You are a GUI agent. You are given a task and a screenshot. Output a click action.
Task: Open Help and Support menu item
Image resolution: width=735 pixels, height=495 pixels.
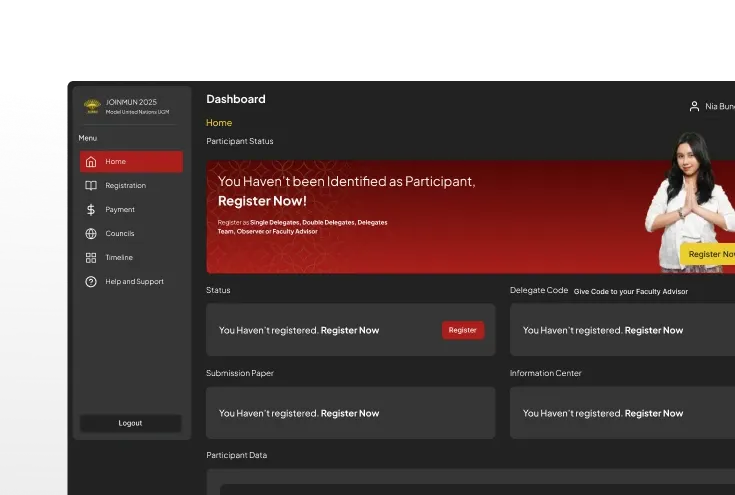coord(131,282)
